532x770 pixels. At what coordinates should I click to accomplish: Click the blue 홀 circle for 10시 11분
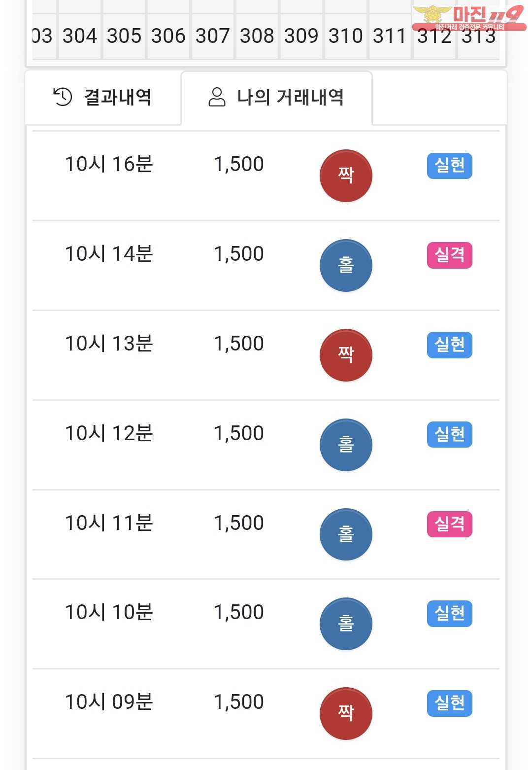click(x=346, y=534)
